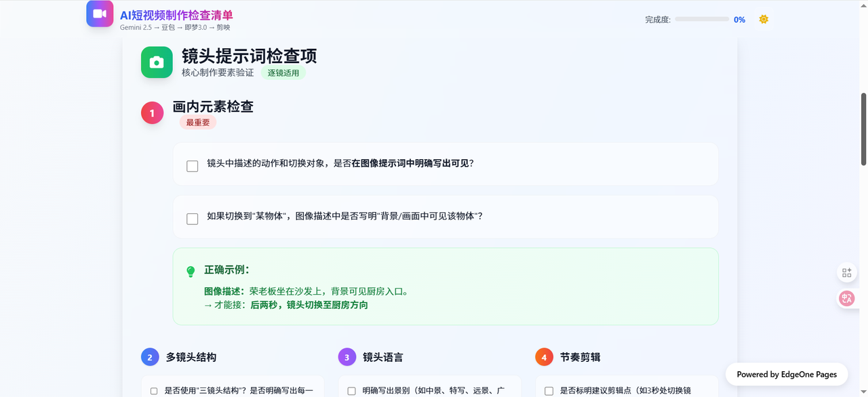
Task: Open the Powered by EdgeOne Pages link
Action: [x=786, y=374]
